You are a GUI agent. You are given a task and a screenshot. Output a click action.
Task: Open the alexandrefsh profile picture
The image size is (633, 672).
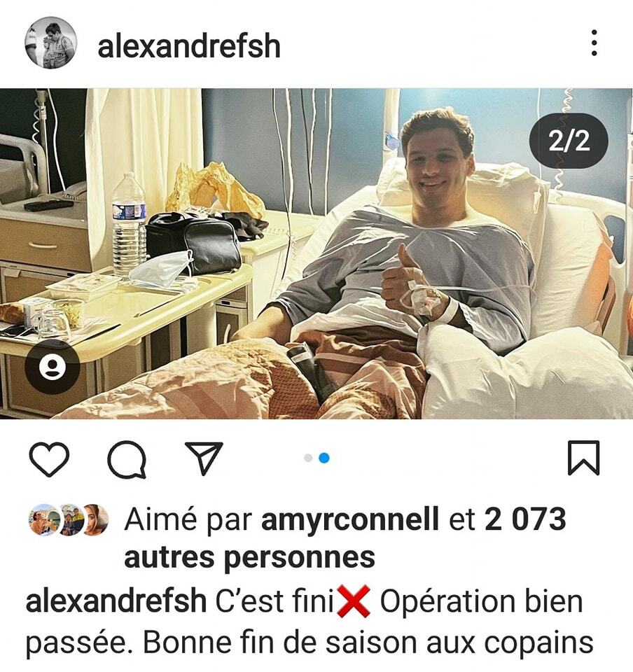[x=51, y=43]
